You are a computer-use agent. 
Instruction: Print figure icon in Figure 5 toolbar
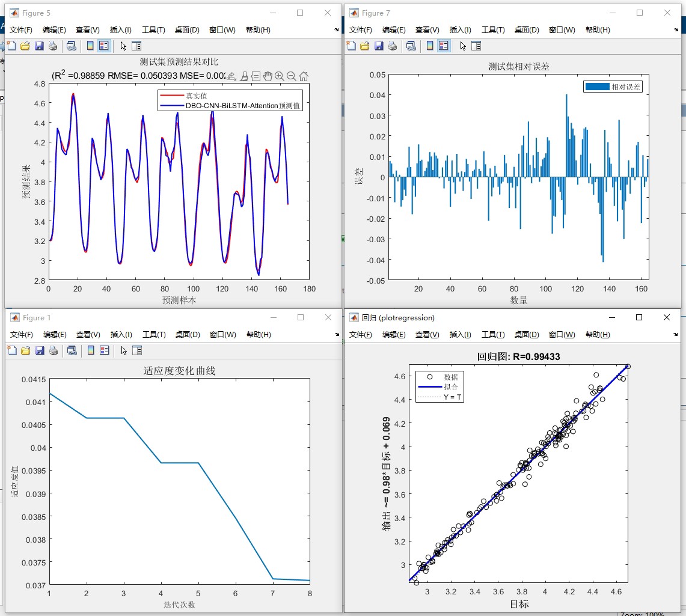pyautogui.click(x=53, y=46)
